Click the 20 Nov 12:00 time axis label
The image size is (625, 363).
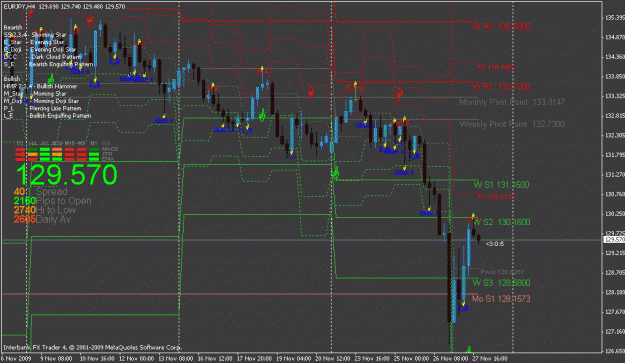(332, 359)
